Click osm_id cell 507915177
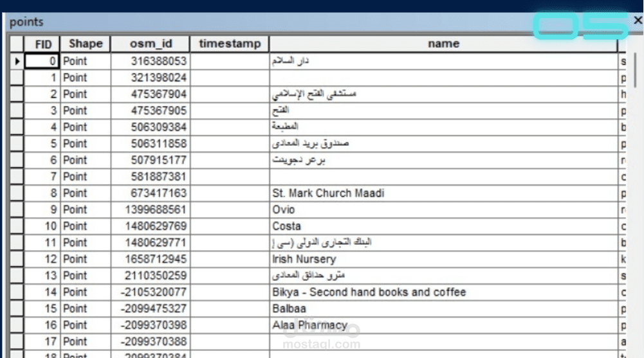Image resolution: width=644 pixels, height=358 pixels. click(x=151, y=160)
